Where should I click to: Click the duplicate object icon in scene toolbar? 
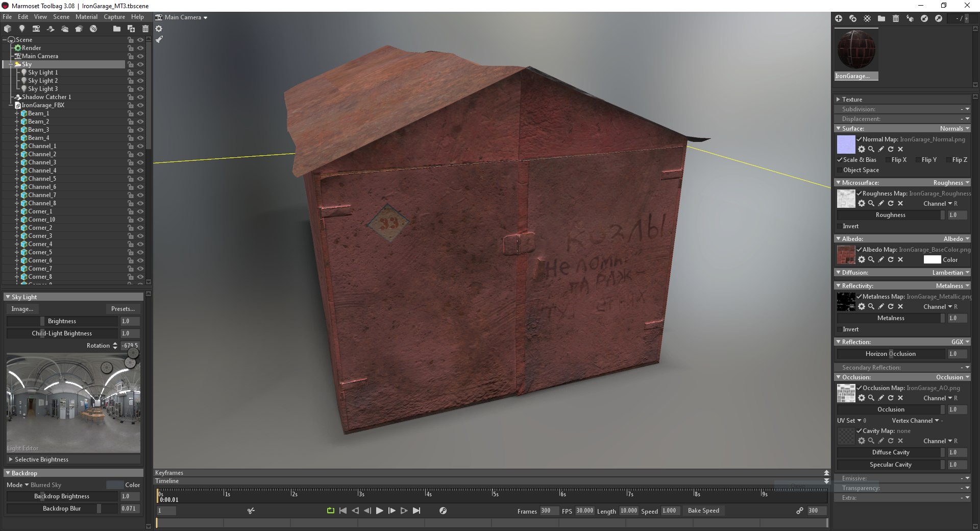pos(131,29)
